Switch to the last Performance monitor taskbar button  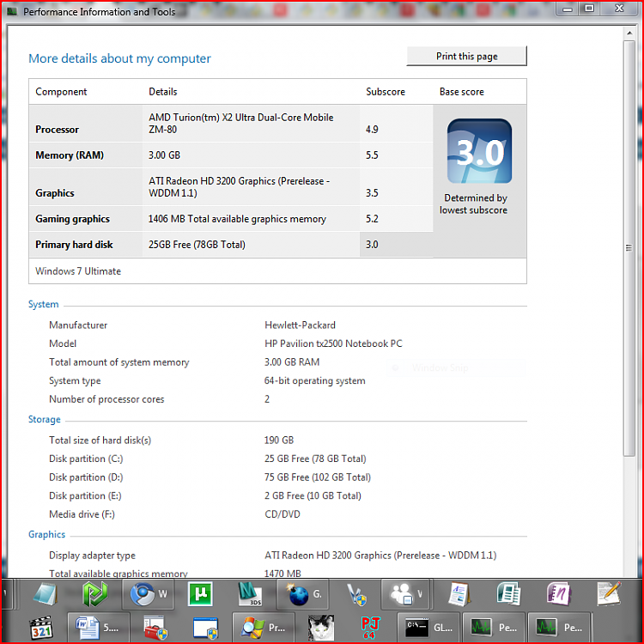coord(559,627)
